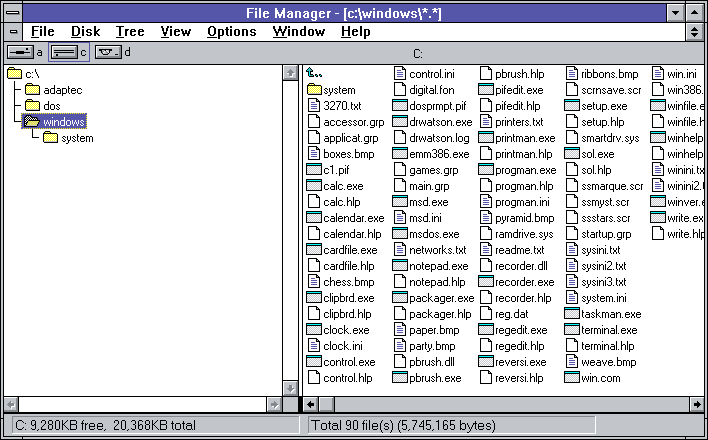708x440 pixels.
Task: Select reversi.exe program icon
Action: [x=485, y=361]
